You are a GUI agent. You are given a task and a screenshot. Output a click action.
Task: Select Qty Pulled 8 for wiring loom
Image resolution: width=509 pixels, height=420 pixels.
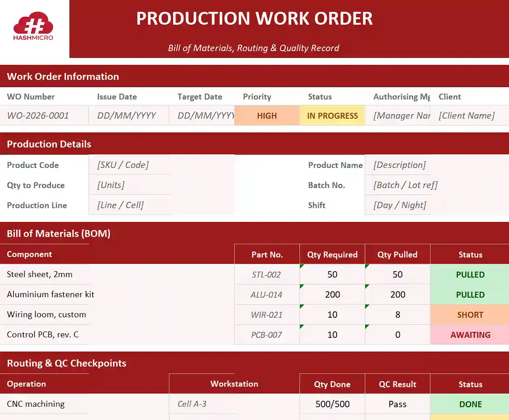[x=398, y=315]
